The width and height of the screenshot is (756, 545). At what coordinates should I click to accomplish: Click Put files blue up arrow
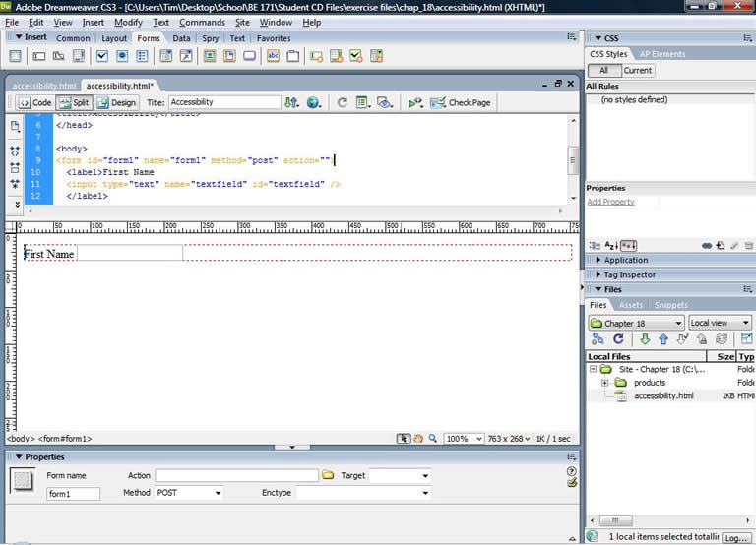click(663, 339)
